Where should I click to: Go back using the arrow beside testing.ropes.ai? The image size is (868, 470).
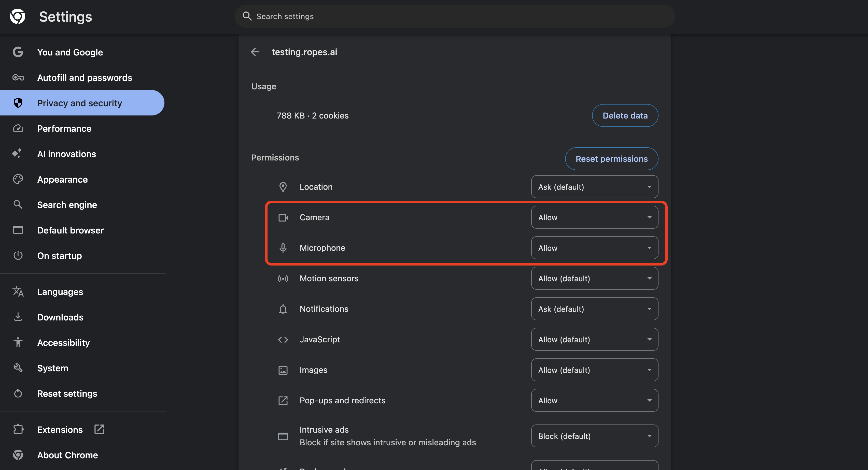[x=255, y=52]
